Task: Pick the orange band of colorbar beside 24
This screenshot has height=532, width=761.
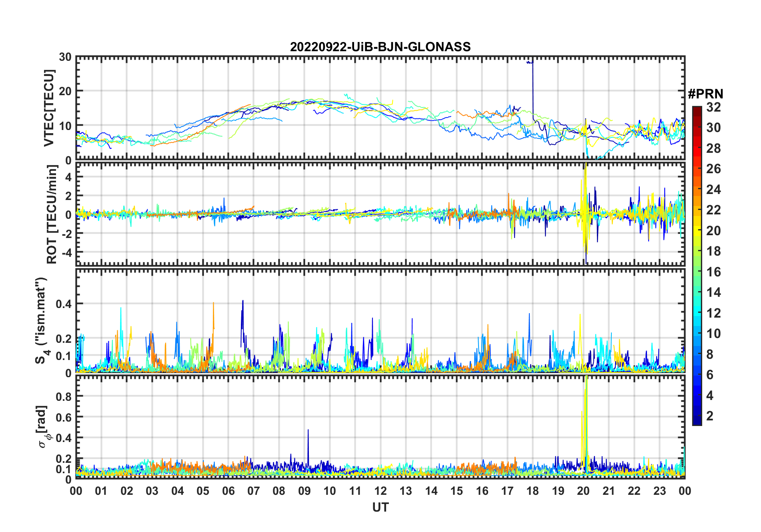Action: pyautogui.click(x=697, y=189)
